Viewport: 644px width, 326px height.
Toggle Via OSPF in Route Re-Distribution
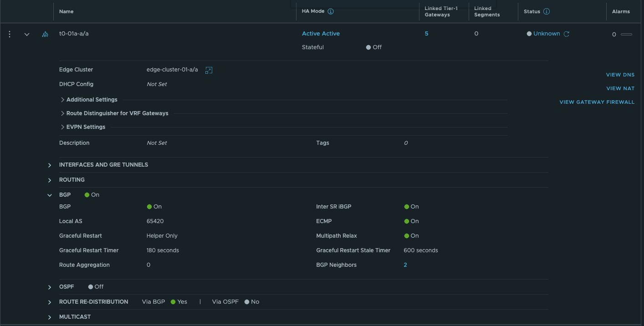(247, 301)
